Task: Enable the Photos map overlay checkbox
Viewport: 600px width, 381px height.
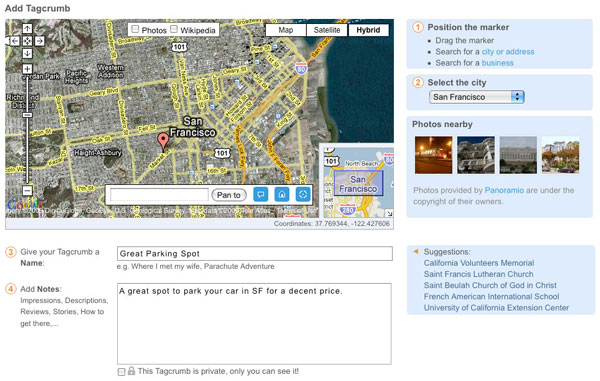Action: coord(135,29)
